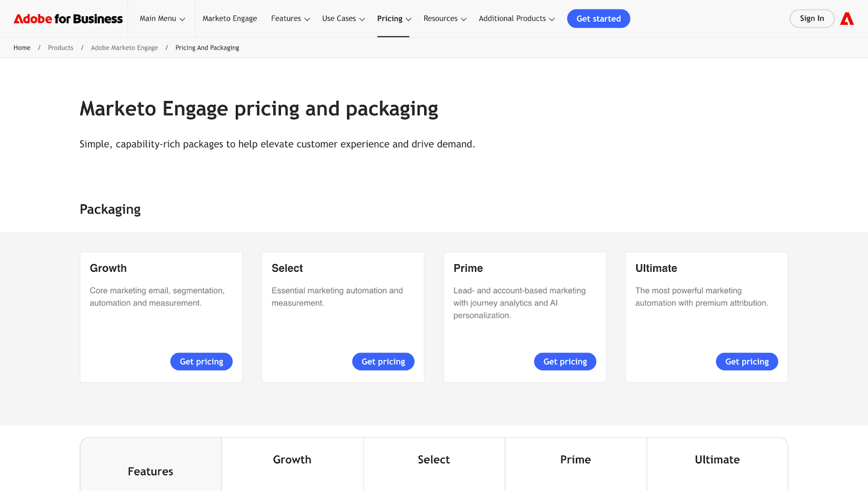Click the Ultimate card title
This screenshot has width=868, height=491.
(656, 268)
